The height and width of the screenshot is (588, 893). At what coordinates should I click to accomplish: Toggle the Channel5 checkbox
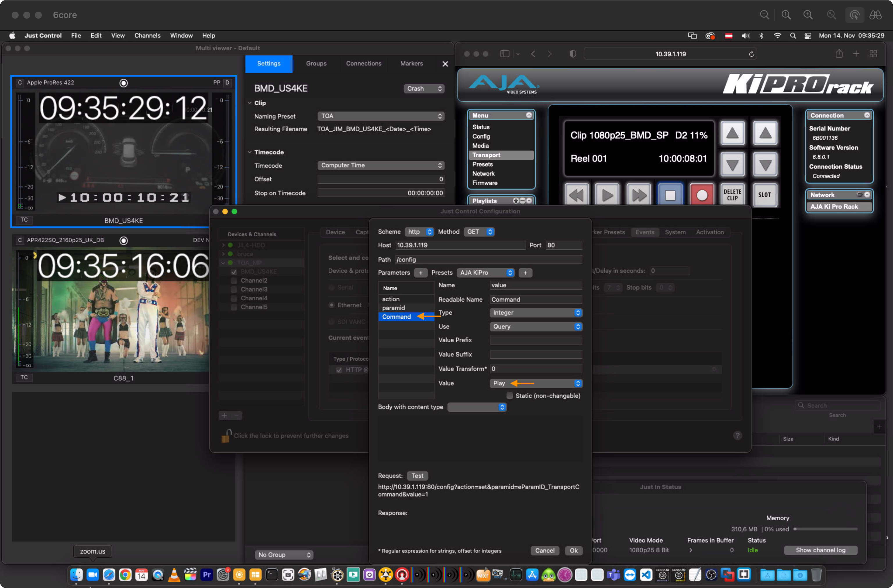click(x=234, y=307)
